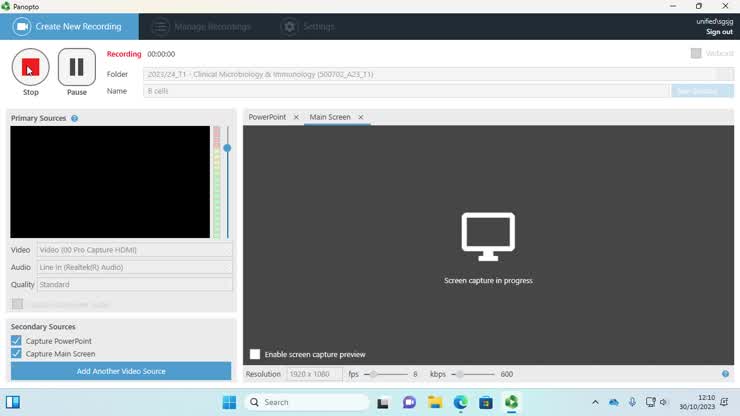Uncheck Capture Main Screen checkbox
Image resolution: width=740 pixels, height=416 pixels.
point(16,353)
